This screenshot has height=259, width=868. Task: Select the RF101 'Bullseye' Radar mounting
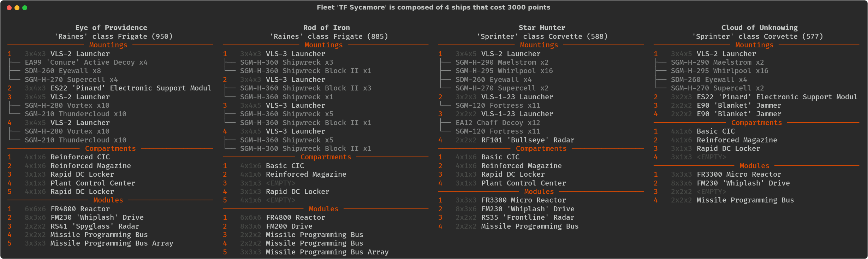pyautogui.click(x=528, y=140)
